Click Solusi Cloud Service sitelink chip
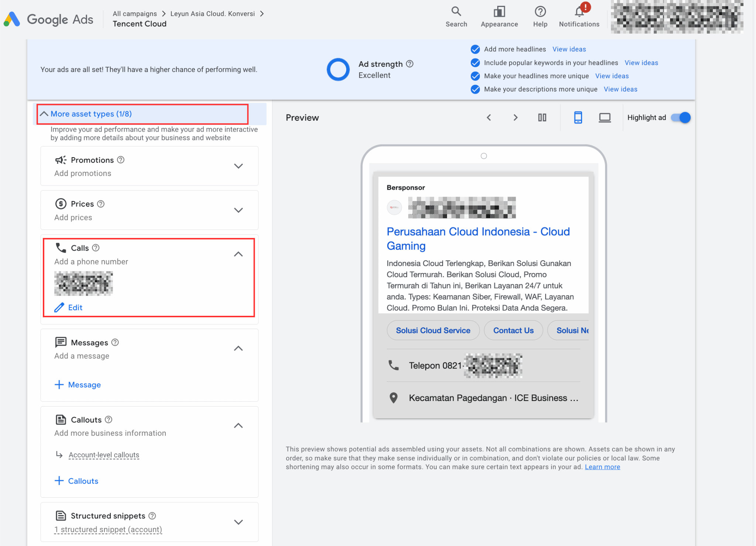 coord(433,331)
